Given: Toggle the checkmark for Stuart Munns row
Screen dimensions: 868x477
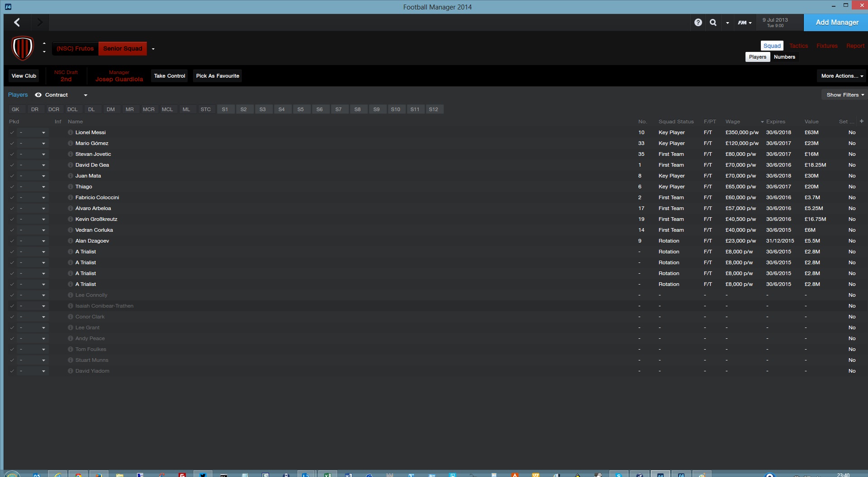Looking at the screenshot, I should tap(12, 360).
